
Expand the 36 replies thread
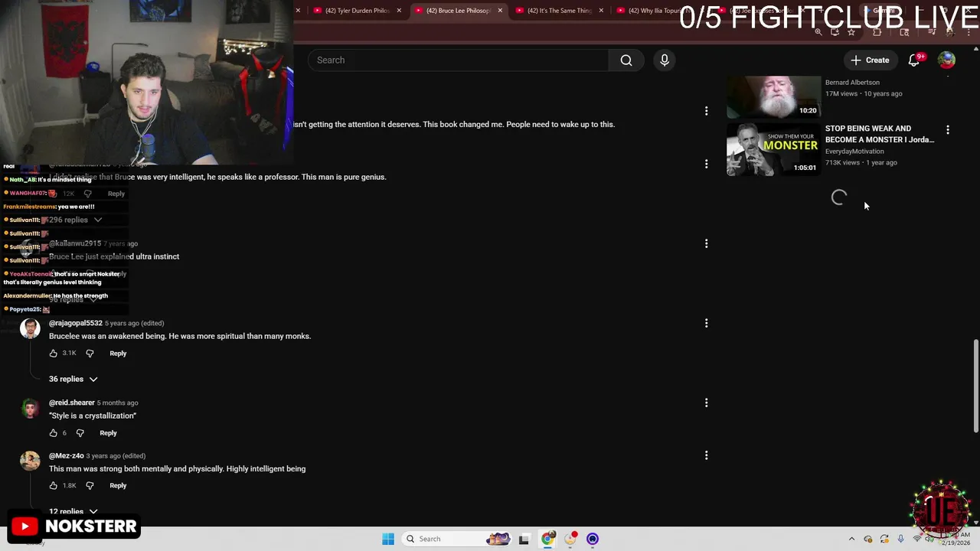click(x=73, y=380)
